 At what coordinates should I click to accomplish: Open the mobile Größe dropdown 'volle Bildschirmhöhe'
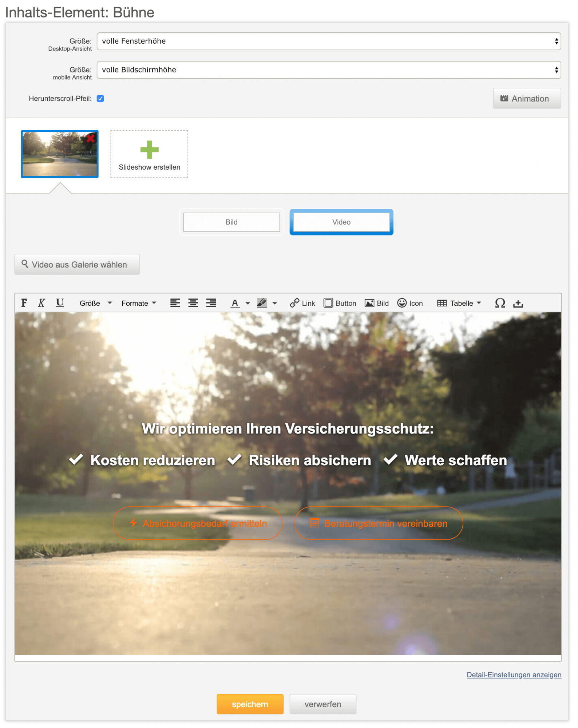click(x=328, y=70)
